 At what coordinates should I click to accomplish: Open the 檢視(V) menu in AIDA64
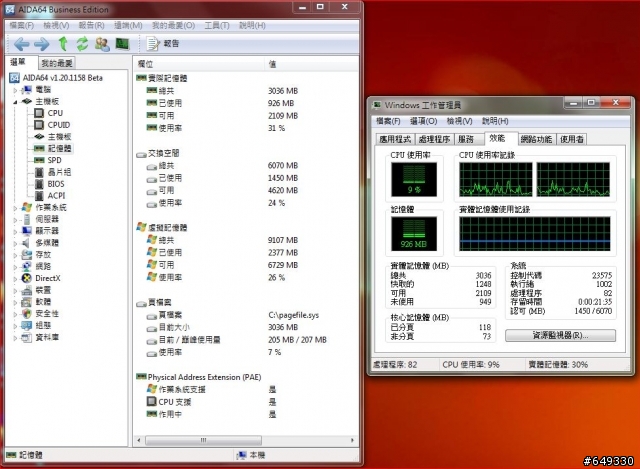click(x=56, y=26)
